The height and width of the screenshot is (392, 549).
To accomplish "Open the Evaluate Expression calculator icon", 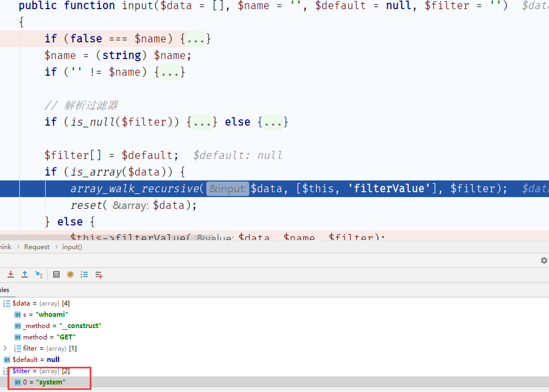I will [x=56, y=274].
